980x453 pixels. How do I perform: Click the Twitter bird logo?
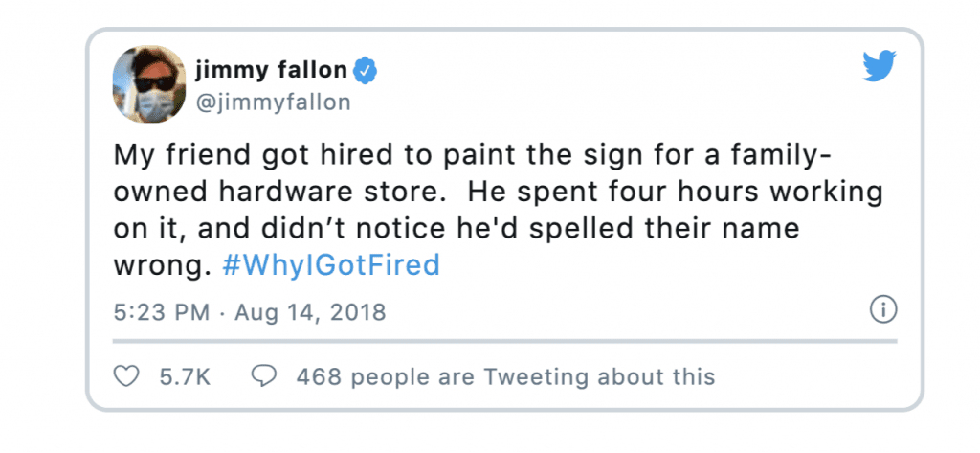[x=880, y=66]
